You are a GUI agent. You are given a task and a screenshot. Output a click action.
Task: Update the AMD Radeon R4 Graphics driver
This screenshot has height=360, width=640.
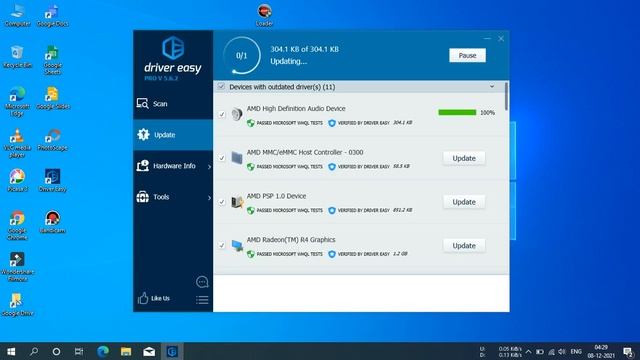click(464, 245)
